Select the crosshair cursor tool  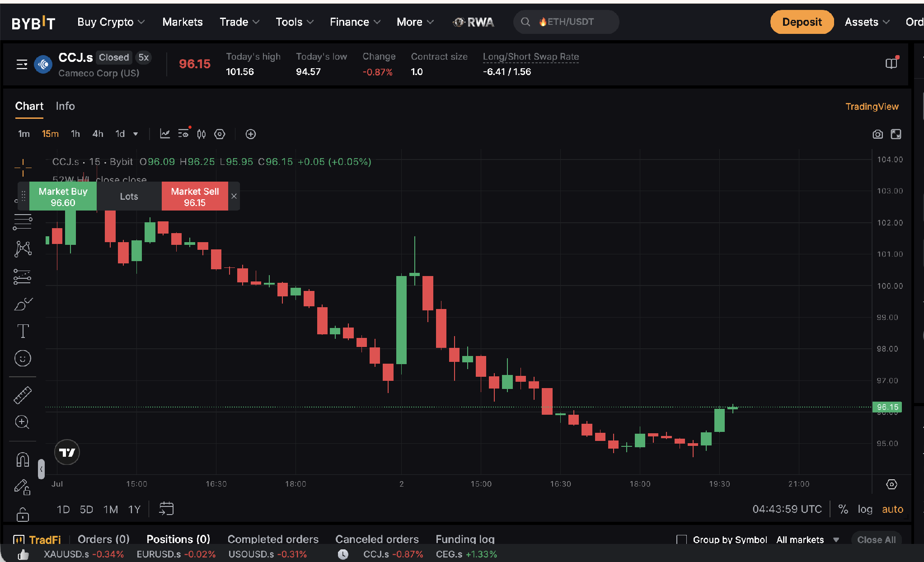pos(23,168)
